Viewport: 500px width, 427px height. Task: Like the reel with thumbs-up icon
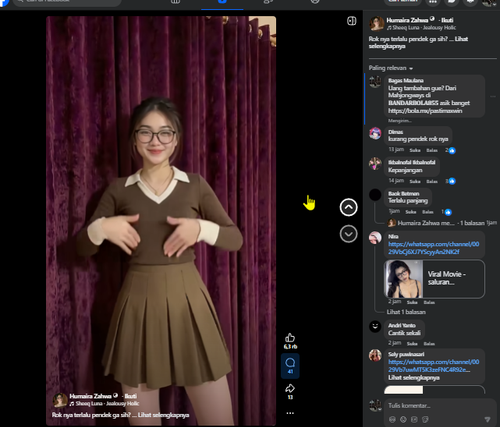(x=290, y=338)
